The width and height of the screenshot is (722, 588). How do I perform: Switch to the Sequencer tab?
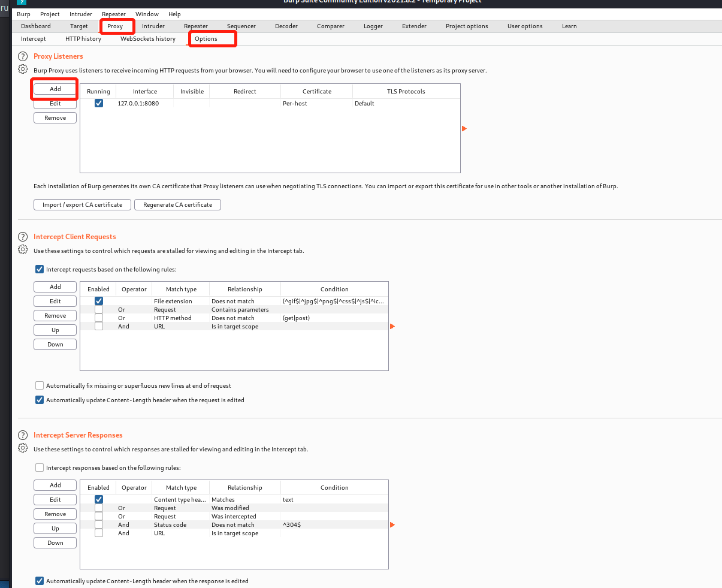241,26
